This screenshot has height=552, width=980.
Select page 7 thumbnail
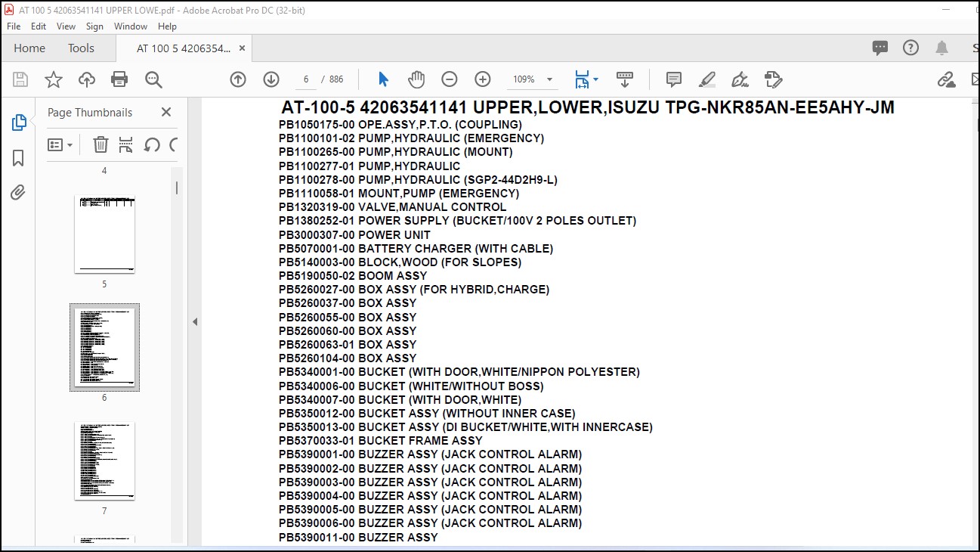[104, 461]
